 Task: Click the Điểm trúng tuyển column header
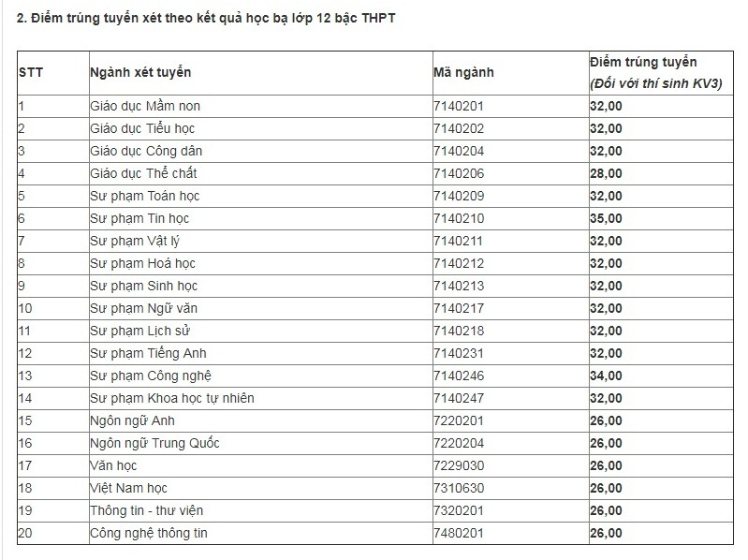click(644, 72)
